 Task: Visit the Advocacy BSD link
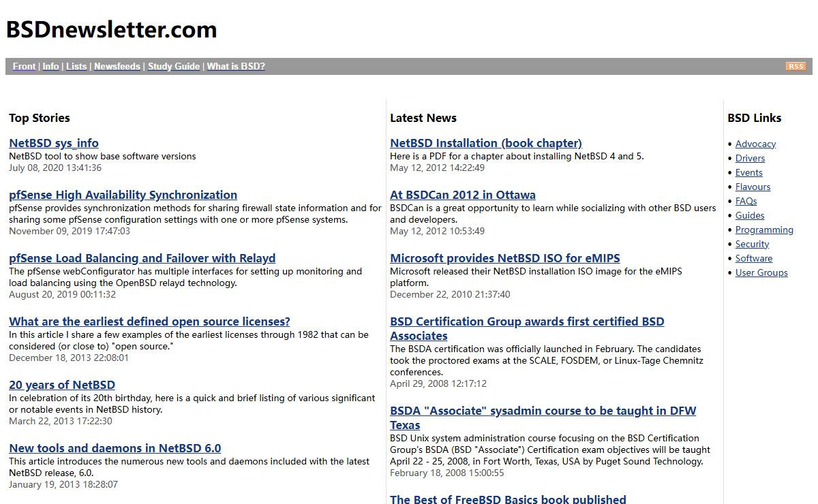[x=755, y=144]
